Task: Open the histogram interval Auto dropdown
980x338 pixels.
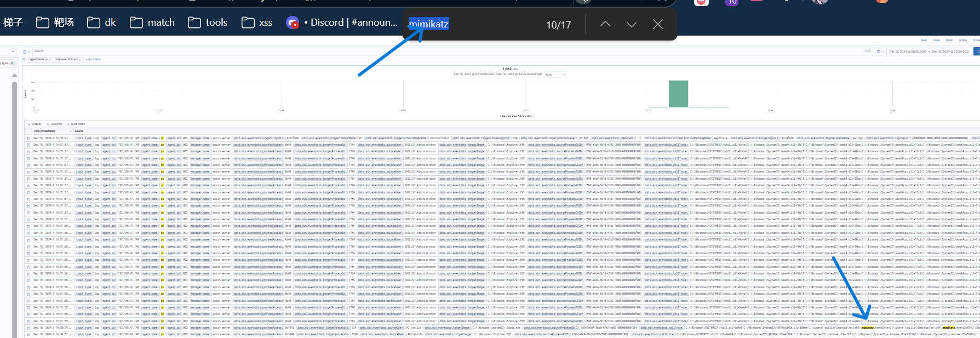Action: (x=555, y=75)
